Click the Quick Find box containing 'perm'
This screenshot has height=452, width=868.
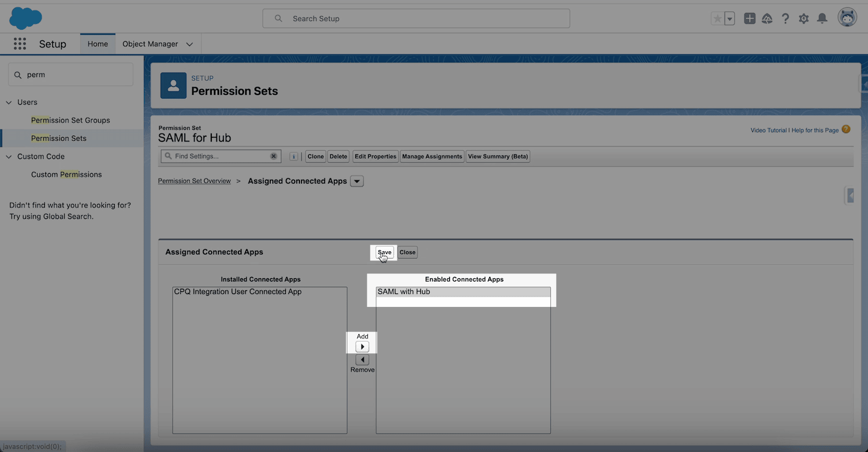(71, 75)
